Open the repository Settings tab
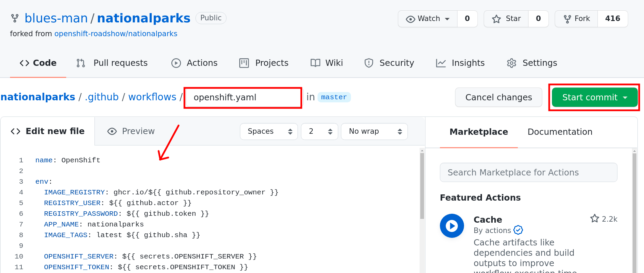This screenshot has height=273, width=644. click(532, 63)
